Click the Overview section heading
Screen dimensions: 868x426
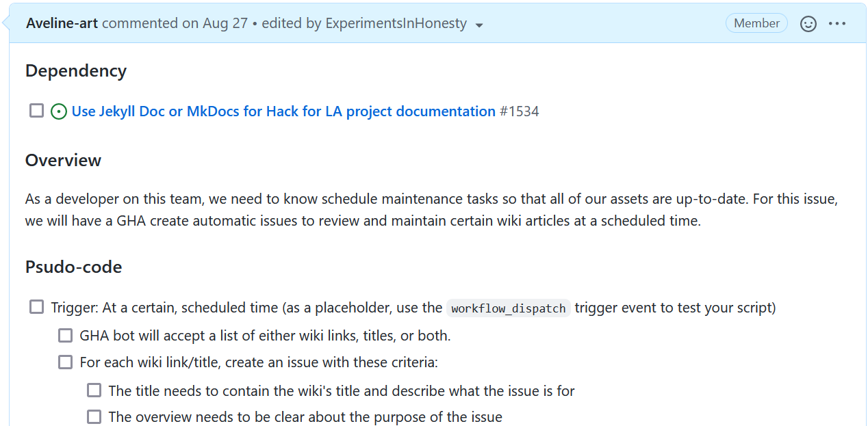tap(64, 161)
